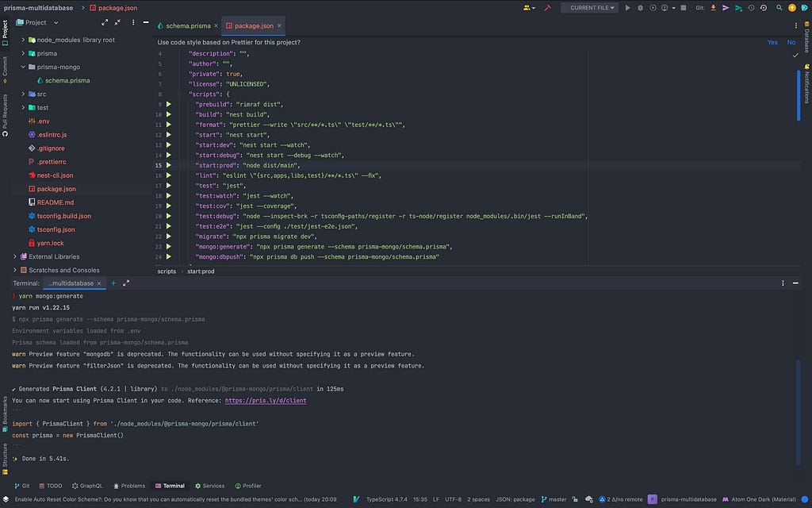The image size is (812, 508).
Task: Expand Scratches and Consoles node
Action: (14, 270)
